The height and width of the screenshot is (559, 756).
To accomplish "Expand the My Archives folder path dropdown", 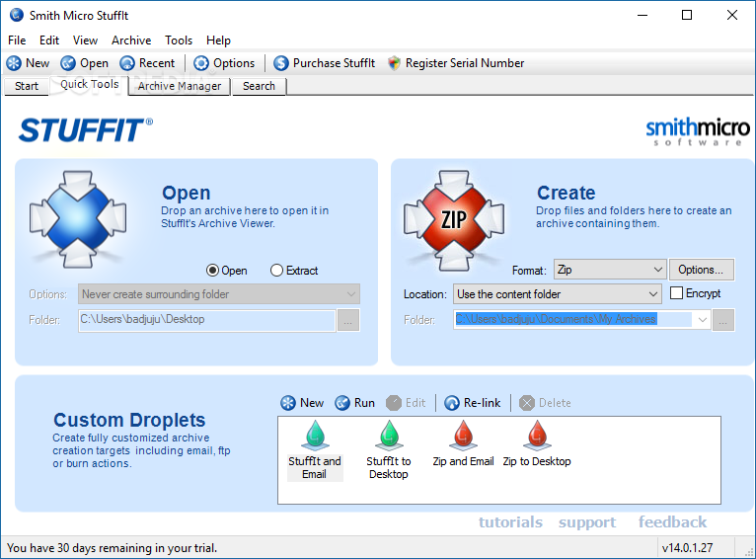I will coord(703,319).
